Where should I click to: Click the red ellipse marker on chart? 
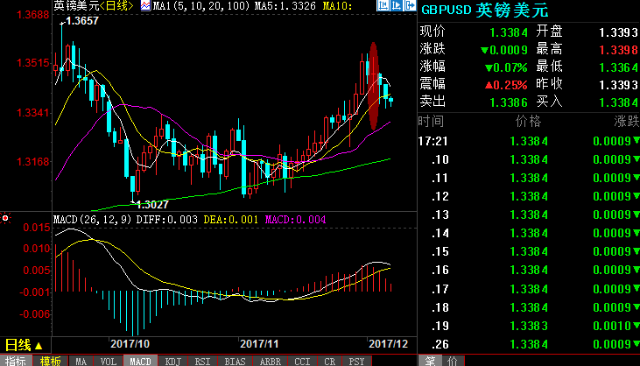(373, 86)
